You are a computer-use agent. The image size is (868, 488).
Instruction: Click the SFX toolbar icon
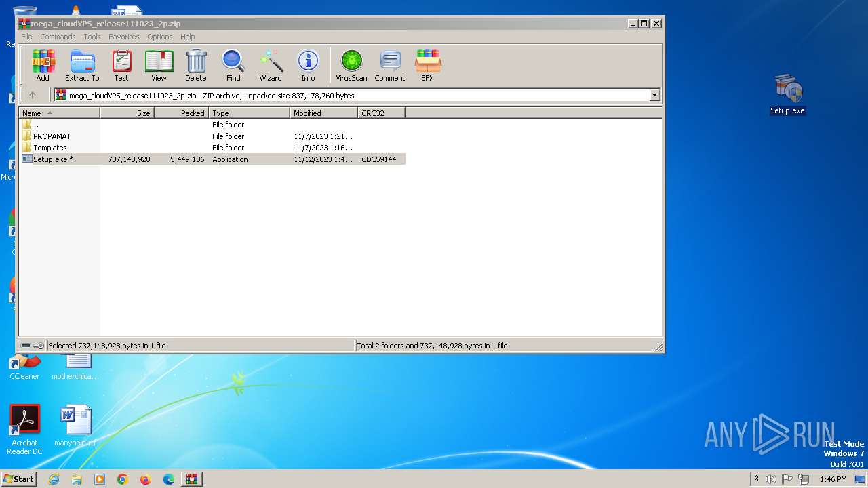[x=427, y=66]
